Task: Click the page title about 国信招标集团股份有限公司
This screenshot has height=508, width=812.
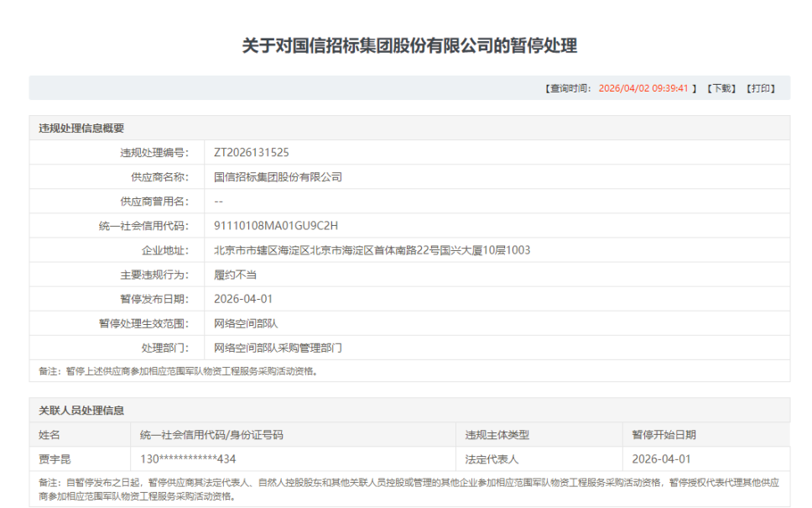Action: 409,45
